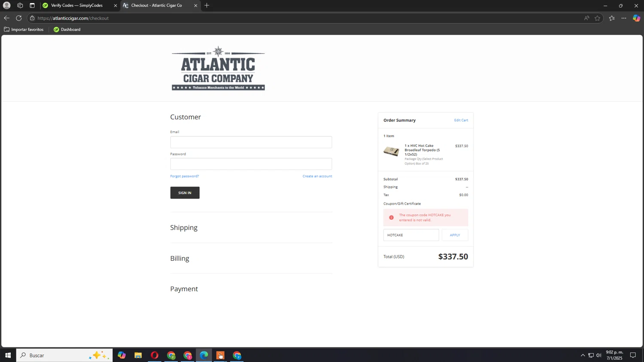644x362 pixels.
Task: Follow the Forgot password? link
Action: click(x=184, y=176)
